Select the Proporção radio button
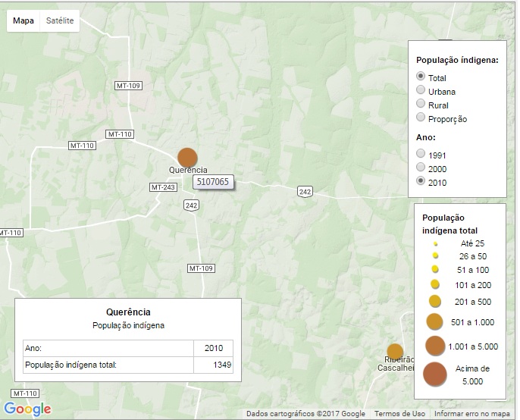520x420 pixels. coord(421,118)
